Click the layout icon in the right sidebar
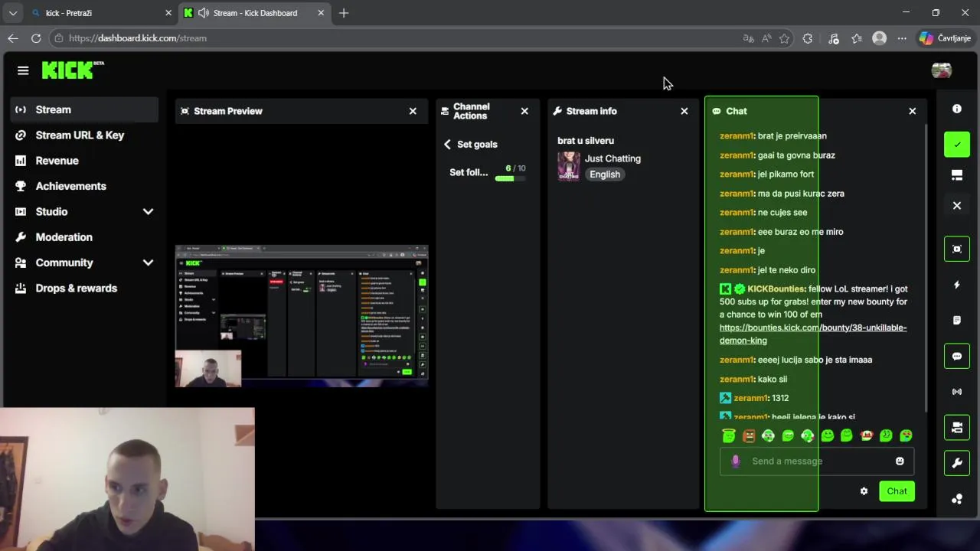Screen dimensions: 980x551 [x=957, y=175]
